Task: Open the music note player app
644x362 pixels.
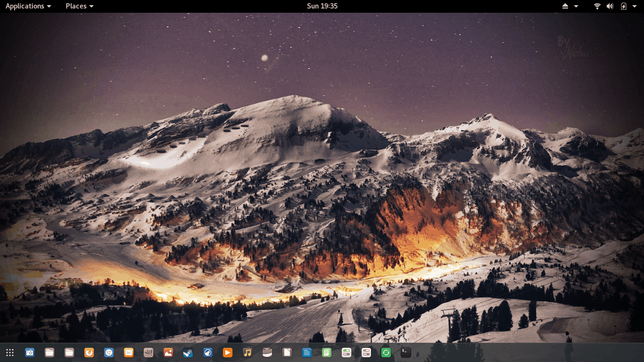Action: [x=248, y=352]
